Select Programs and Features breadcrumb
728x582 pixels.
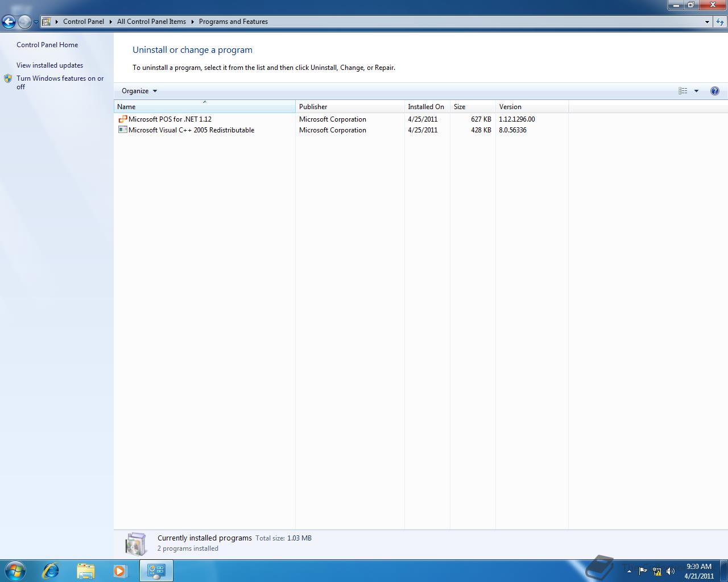coord(233,22)
